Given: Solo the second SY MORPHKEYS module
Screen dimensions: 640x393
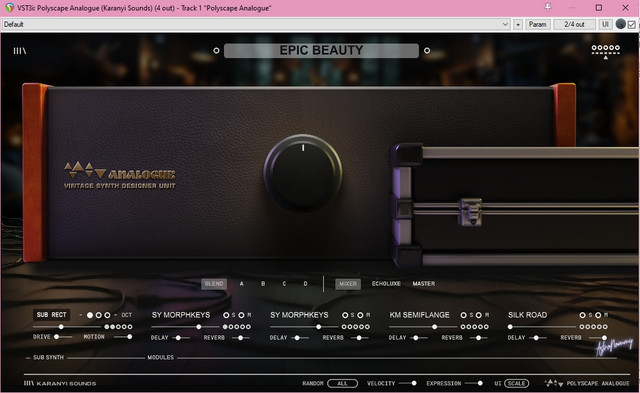Looking at the screenshot, I should (x=345, y=315).
